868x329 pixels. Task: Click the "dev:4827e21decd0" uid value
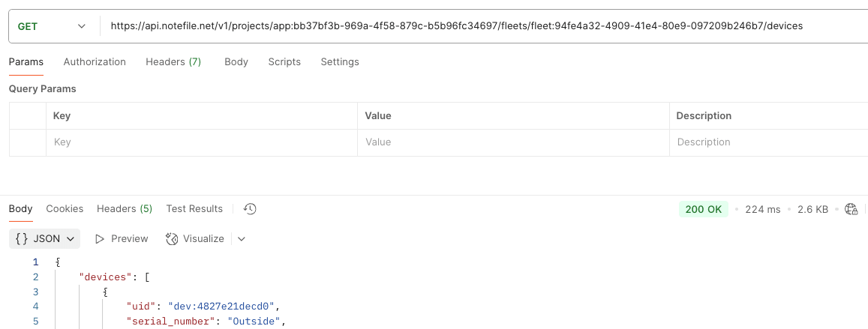(222, 307)
